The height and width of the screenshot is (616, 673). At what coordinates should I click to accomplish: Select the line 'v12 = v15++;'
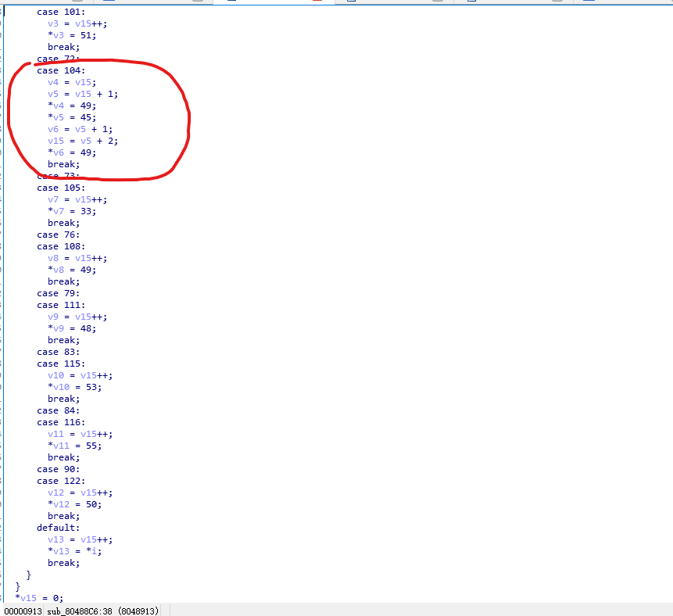pos(80,492)
